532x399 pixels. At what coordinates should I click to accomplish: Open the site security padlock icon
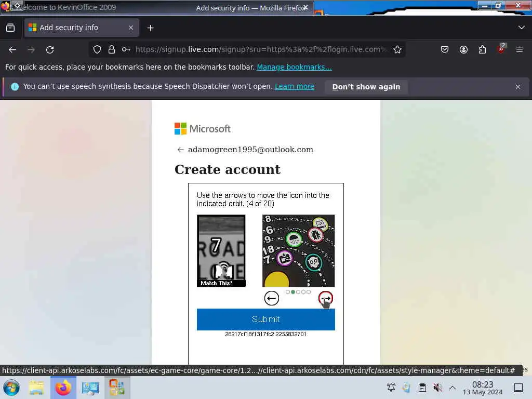[112, 49]
